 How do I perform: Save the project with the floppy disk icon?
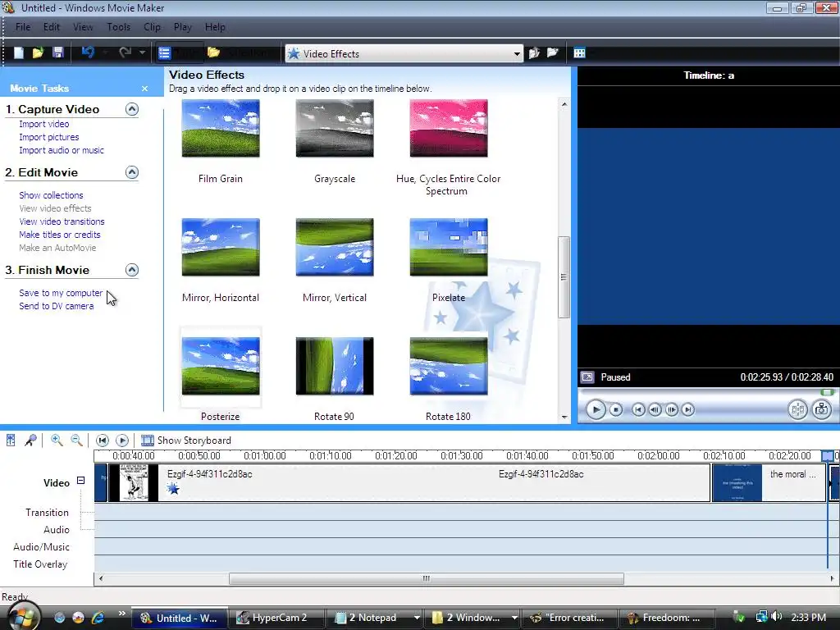click(58, 52)
